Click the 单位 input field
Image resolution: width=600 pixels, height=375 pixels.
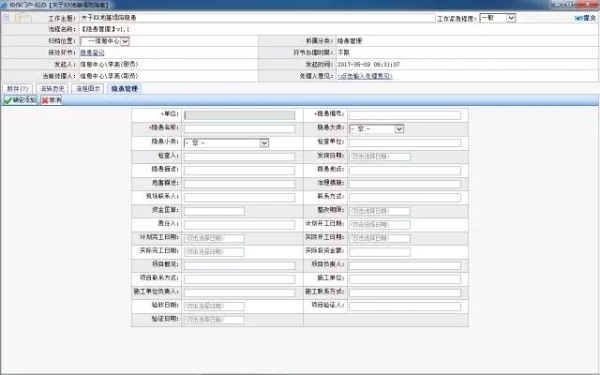pos(240,115)
